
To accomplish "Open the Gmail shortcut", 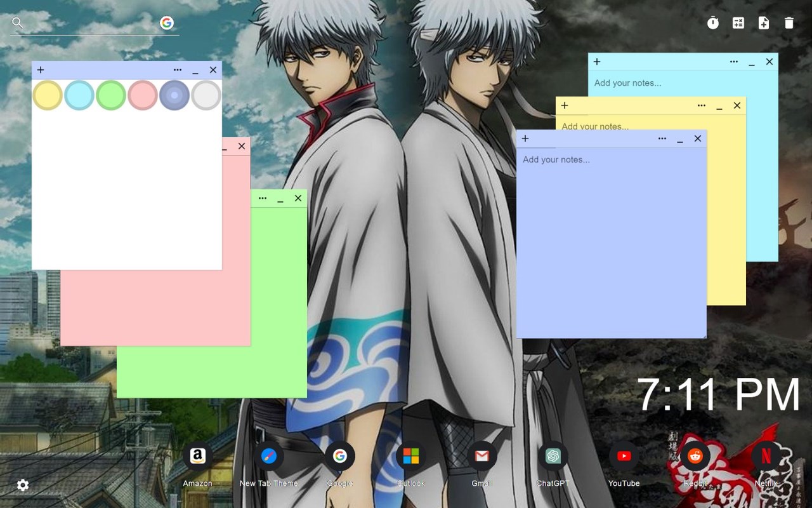I will [x=482, y=456].
